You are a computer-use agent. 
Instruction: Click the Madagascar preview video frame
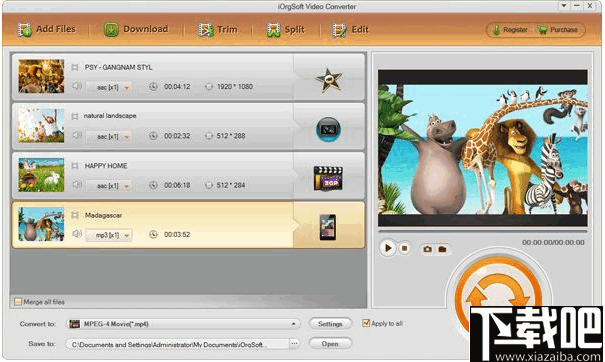[x=483, y=148]
